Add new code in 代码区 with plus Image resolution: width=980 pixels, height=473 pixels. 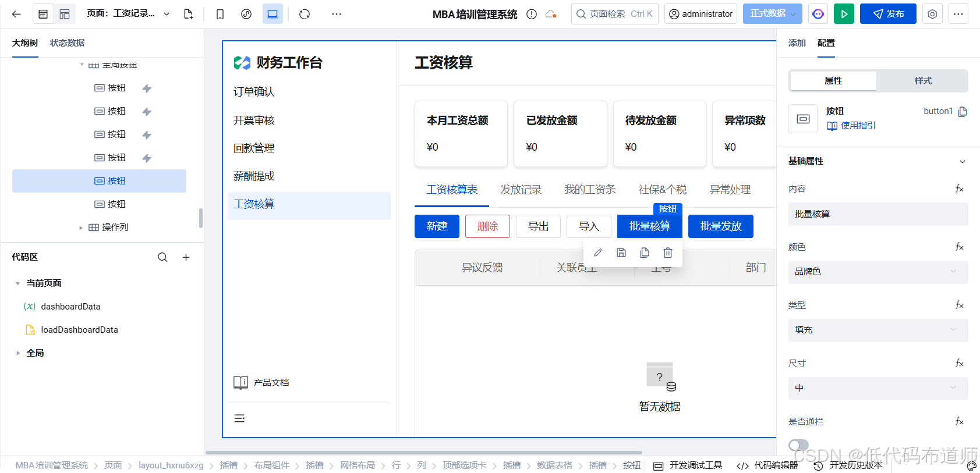point(186,257)
